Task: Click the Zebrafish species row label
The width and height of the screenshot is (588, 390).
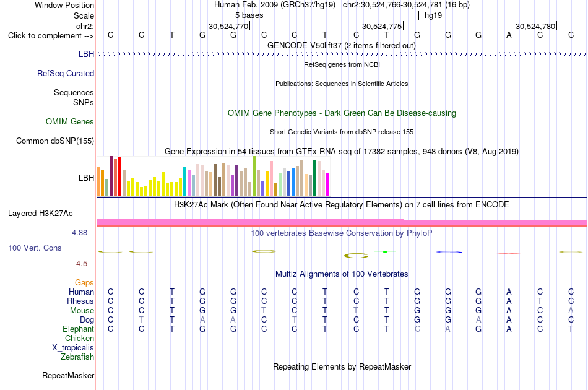Action: click(77, 357)
